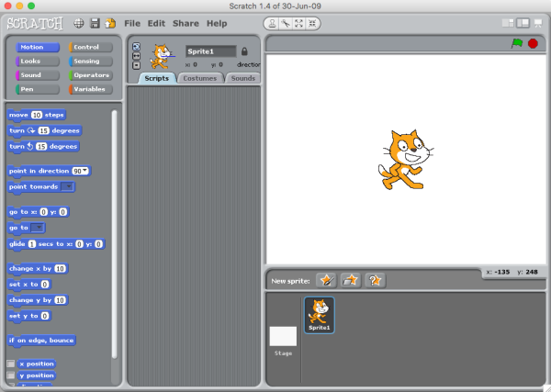Select the duplicate stamp tool
Viewport: 551px width, 392px height.
click(271, 22)
